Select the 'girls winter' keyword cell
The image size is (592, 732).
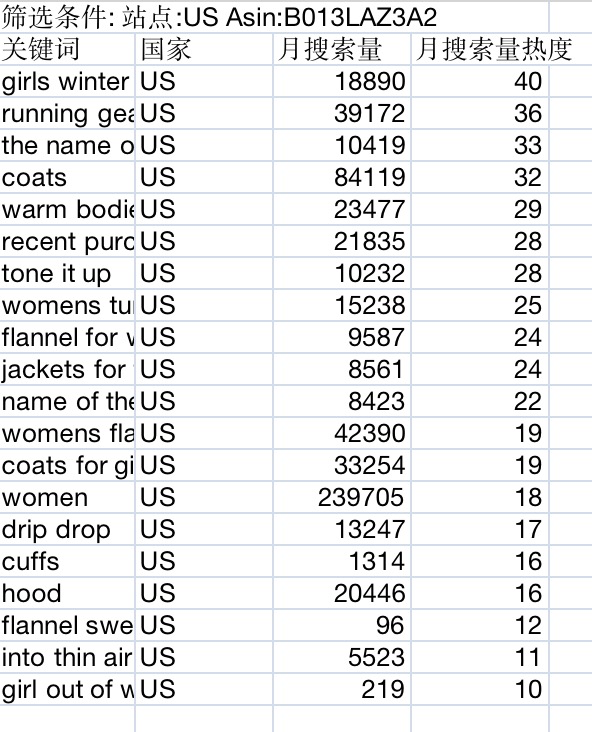[x=67, y=81]
